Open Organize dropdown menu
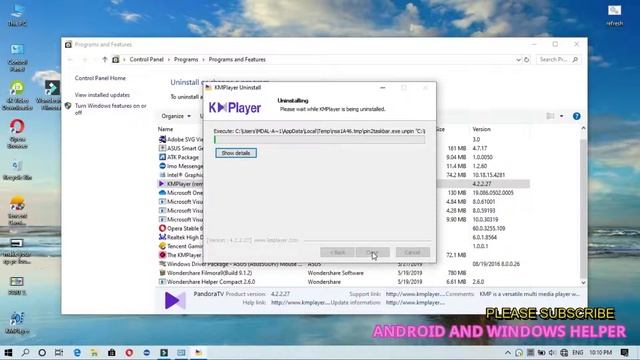 pos(176,116)
